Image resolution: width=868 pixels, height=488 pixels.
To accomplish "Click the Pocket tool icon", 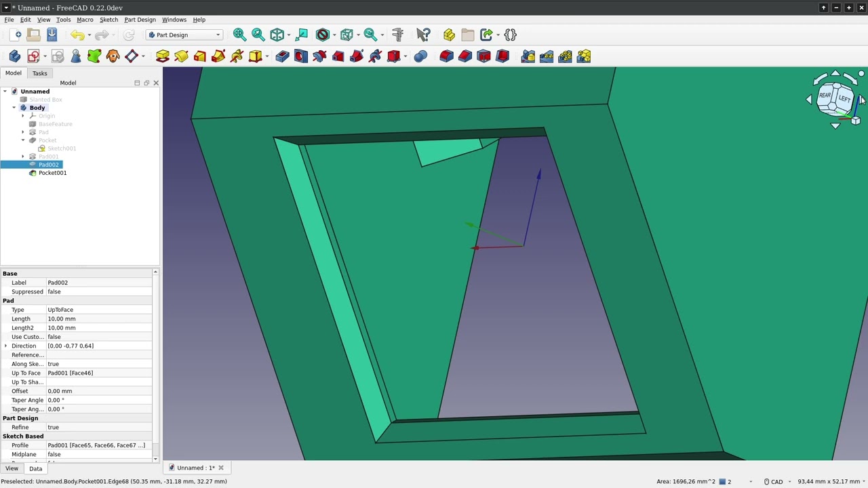I will (282, 56).
